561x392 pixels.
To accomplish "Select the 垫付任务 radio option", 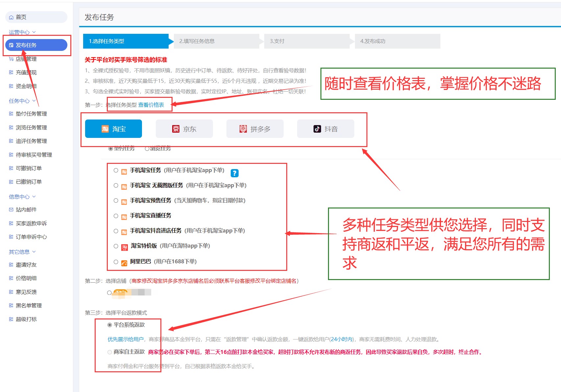I will coord(110,149).
